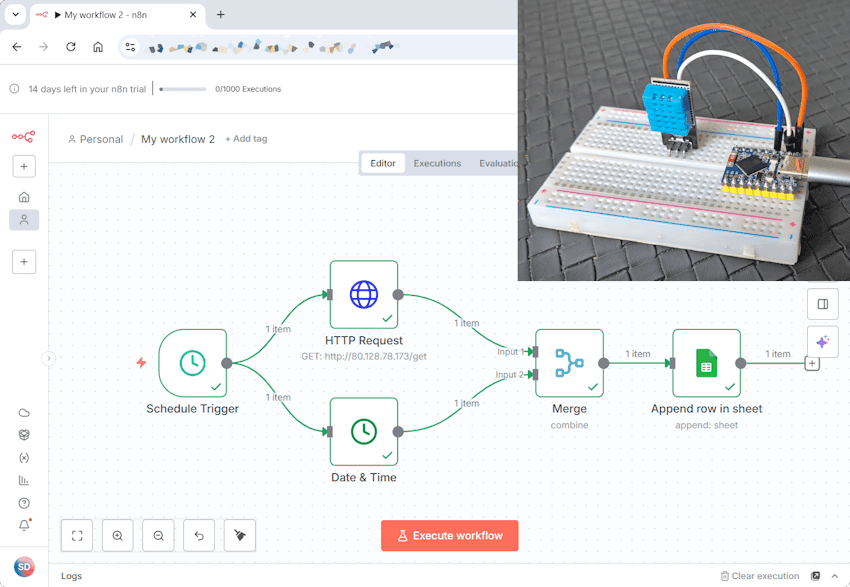
Task: Click the Merge node icon
Action: pos(569,364)
